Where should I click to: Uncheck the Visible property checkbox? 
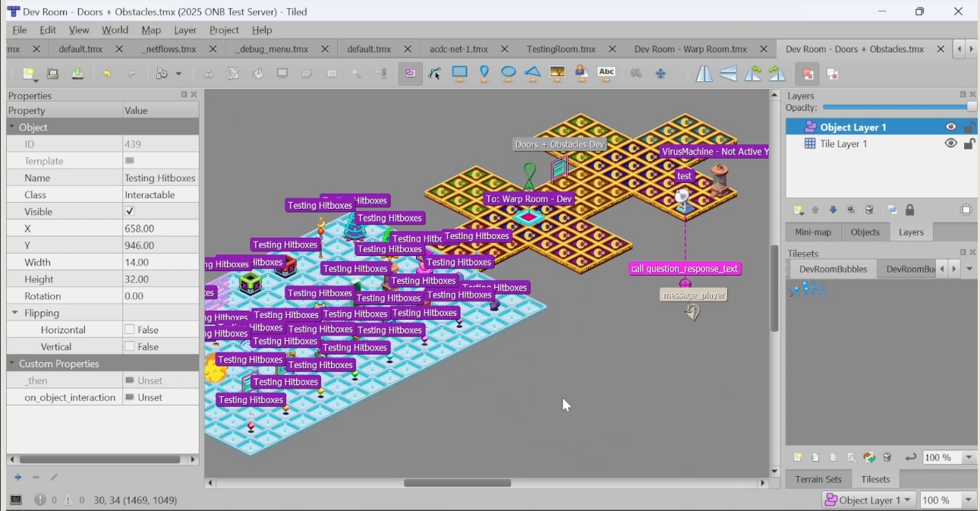click(130, 212)
